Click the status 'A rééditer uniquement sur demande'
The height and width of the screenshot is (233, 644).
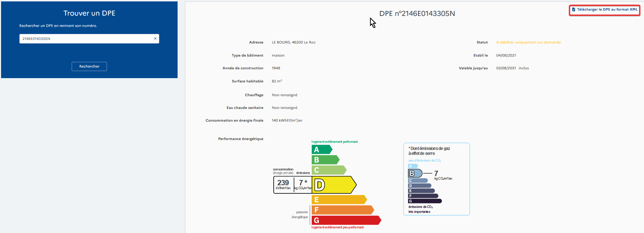[529, 42]
